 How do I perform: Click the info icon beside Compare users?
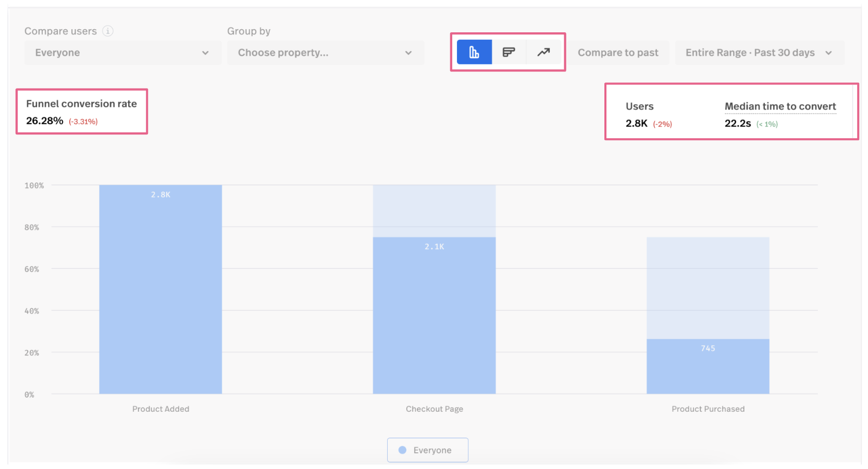[108, 31]
